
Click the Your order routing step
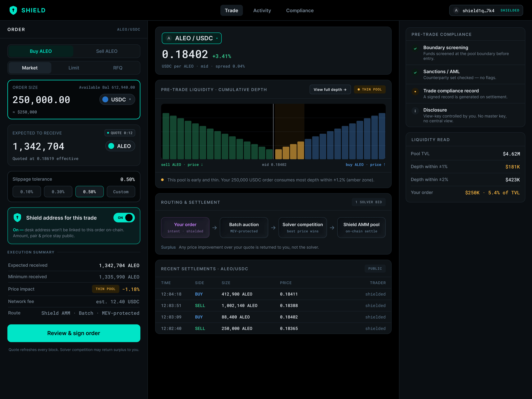[185, 227]
